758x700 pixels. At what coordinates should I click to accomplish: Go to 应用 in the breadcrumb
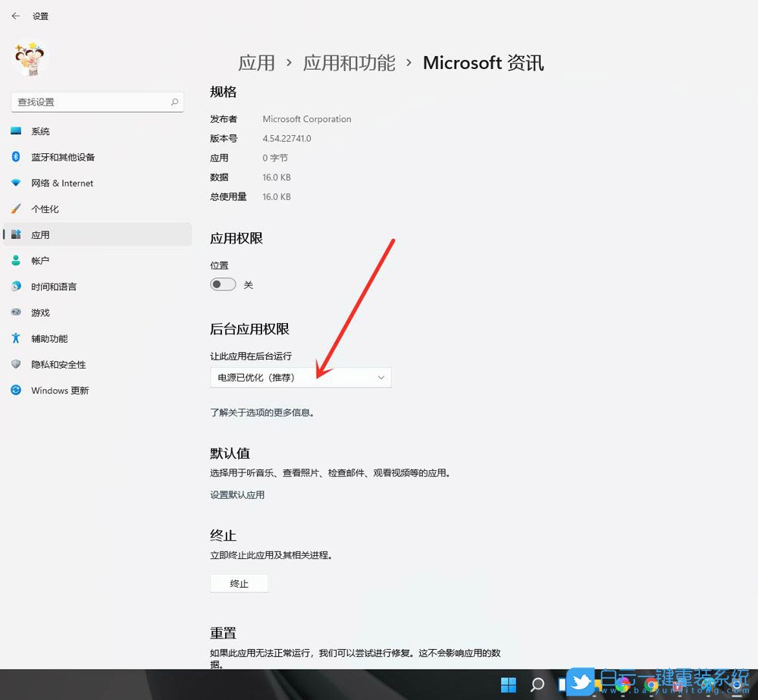(257, 63)
